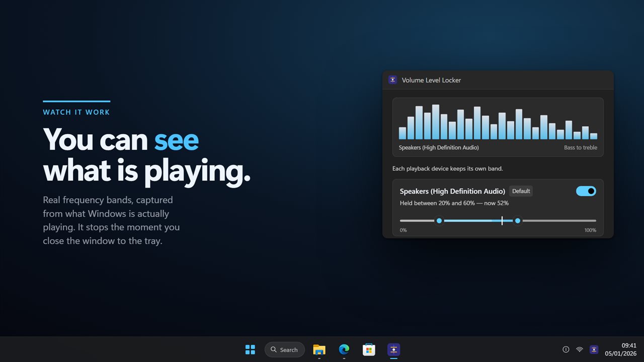Click the taskbar Search box
Viewport: 644px width, 362px height.
coord(285,349)
